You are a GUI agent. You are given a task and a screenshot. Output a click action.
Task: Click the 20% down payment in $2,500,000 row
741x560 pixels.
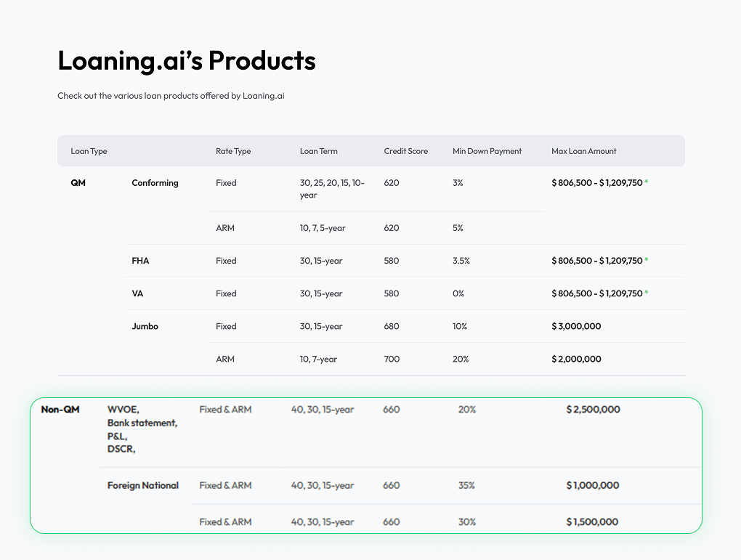point(467,410)
